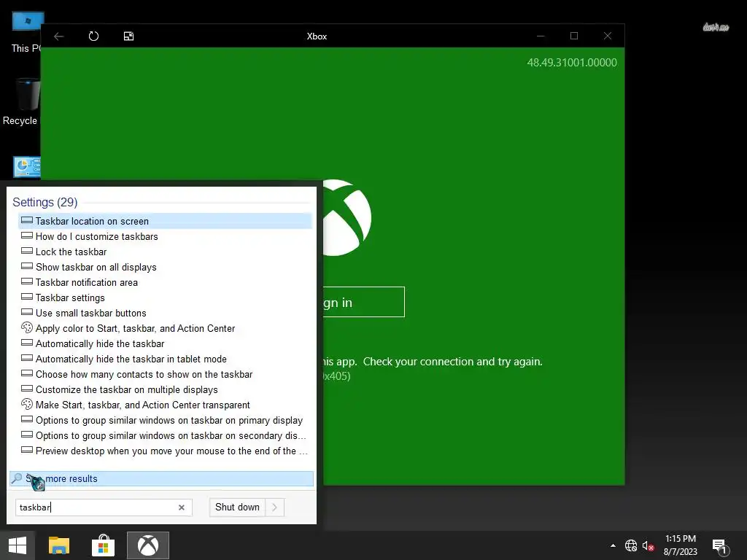Select group similar windows on primary display

click(165, 420)
